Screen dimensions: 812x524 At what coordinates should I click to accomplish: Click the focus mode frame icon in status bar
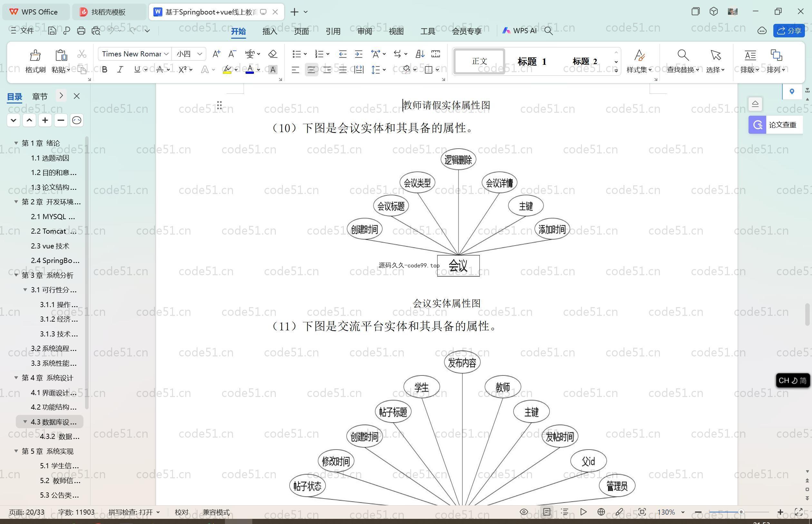[x=642, y=512]
